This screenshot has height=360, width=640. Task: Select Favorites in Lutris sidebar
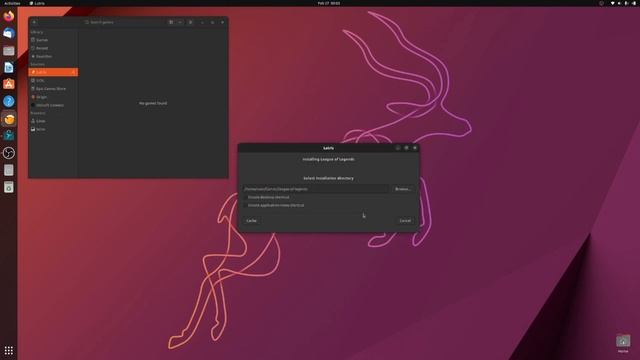click(x=53, y=56)
